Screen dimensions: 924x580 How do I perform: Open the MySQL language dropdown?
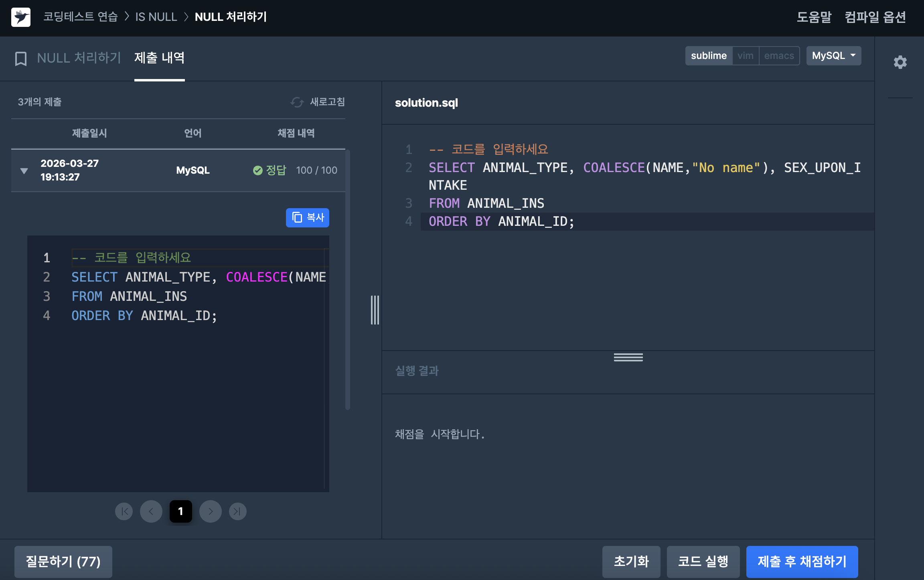pyautogui.click(x=833, y=56)
